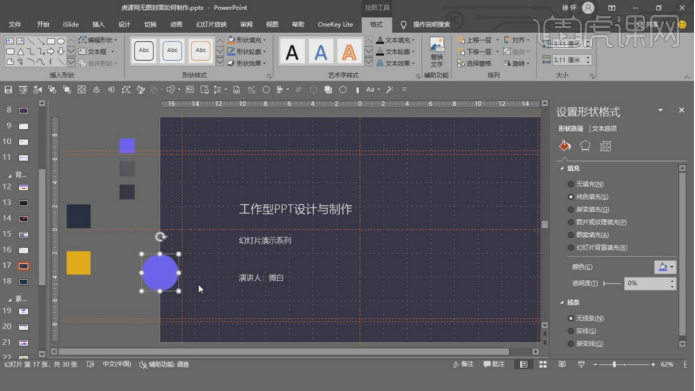The width and height of the screenshot is (695, 391).
Task: Open the 旋转 rotate dropdown
Action: pyautogui.click(x=517, y=63)
